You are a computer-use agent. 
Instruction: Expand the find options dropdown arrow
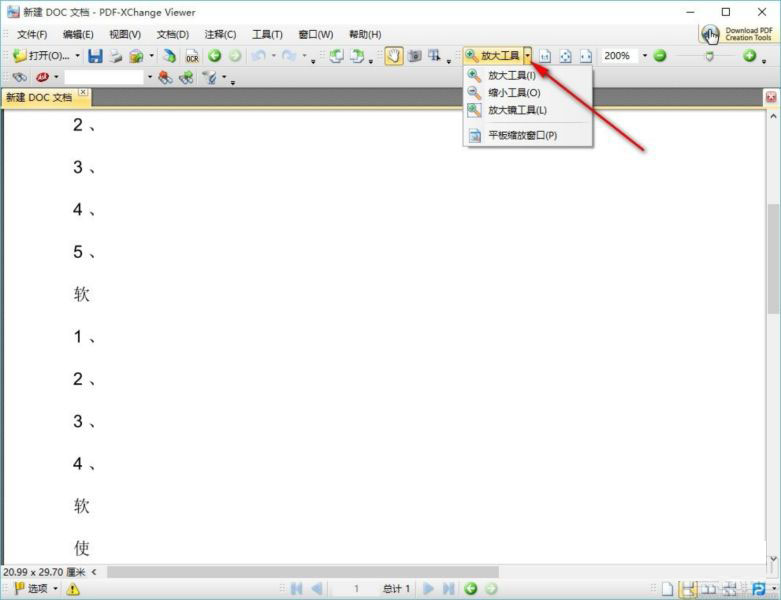click(224, 77)
